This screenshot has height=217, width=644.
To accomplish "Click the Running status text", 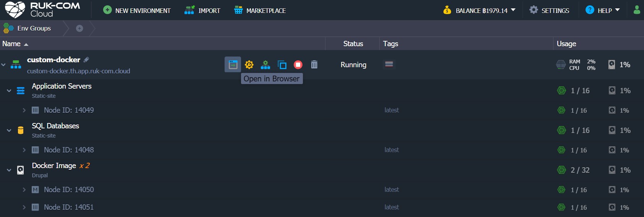I will [x=353, y=65].
